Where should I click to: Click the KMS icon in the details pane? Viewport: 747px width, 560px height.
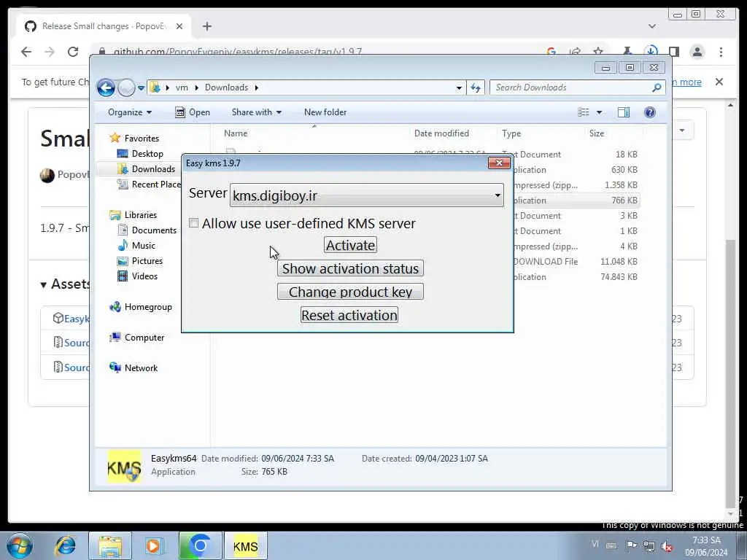tap(124, 467)
